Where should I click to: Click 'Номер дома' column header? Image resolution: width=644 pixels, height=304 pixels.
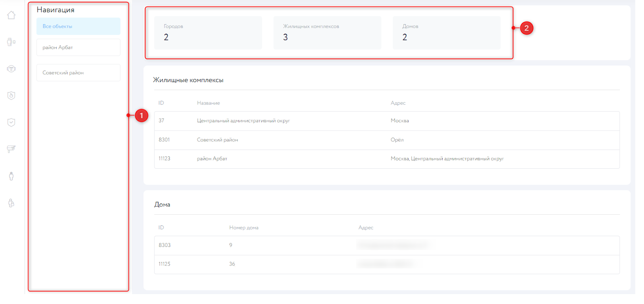click(x=244, y=228)
